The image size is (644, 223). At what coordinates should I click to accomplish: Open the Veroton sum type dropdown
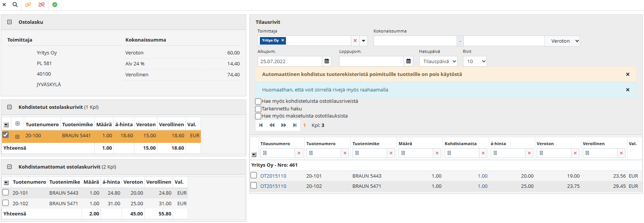(x=562, y=41)
